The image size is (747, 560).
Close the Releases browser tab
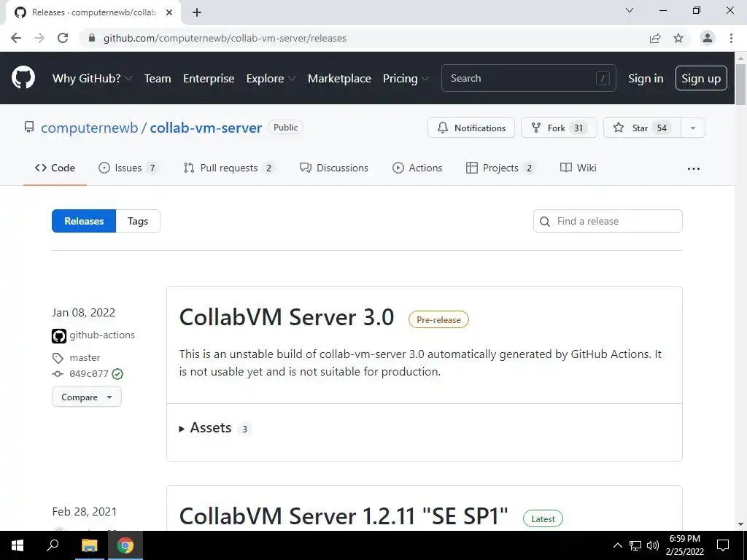coord(169,12)
